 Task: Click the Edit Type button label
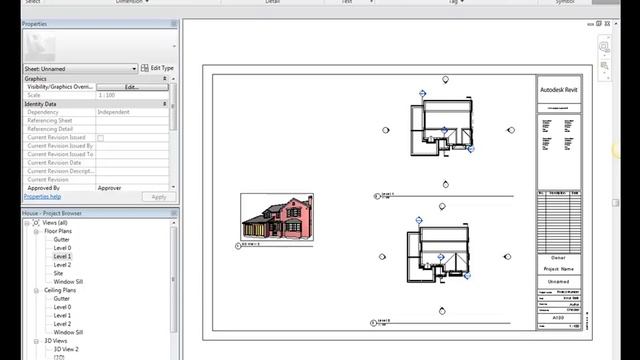click(x=162, y=68)
